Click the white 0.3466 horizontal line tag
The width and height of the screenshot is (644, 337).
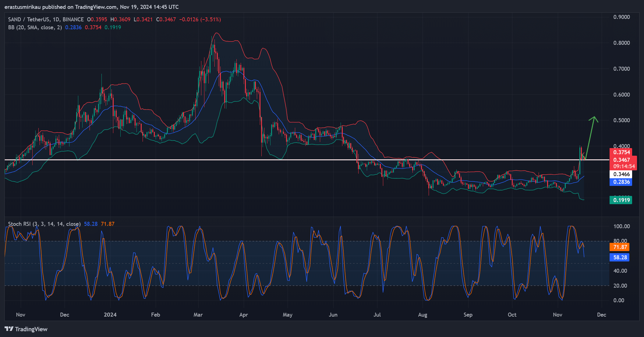(x=621, y=174)
